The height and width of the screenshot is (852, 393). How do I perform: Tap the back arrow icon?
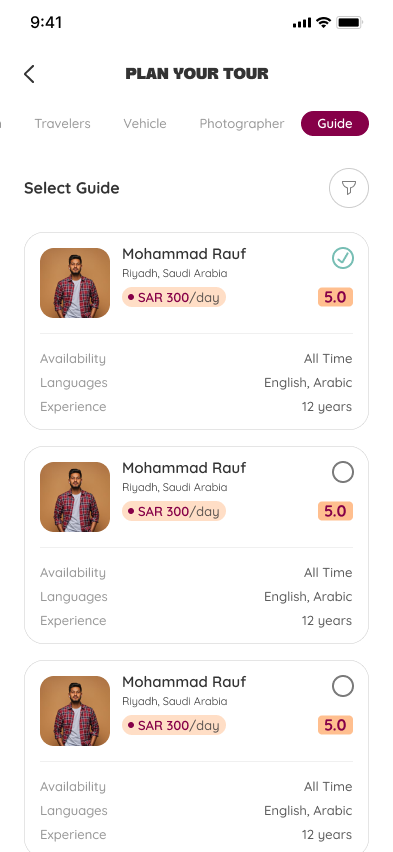click(29, 74)
